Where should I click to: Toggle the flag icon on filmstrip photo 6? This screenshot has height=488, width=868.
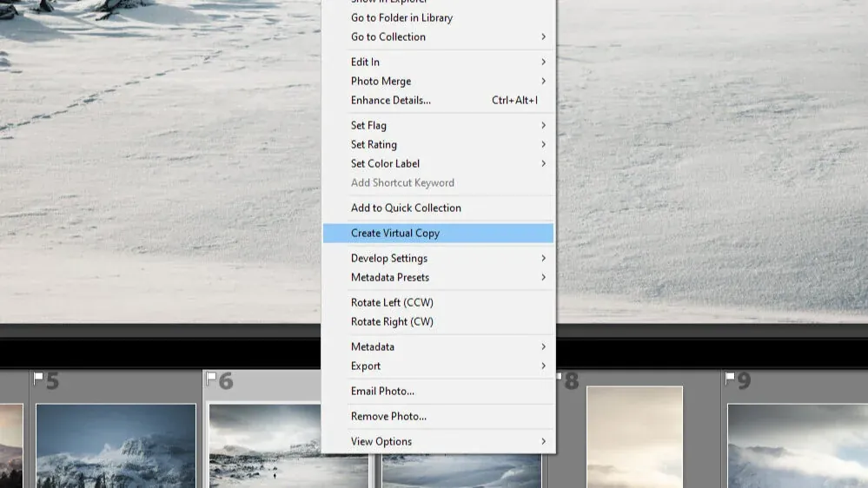(x=211, y=379)
